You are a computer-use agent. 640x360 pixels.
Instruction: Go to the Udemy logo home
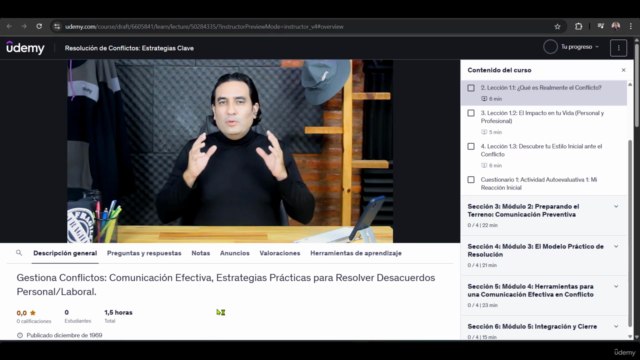tap(25, 48)
